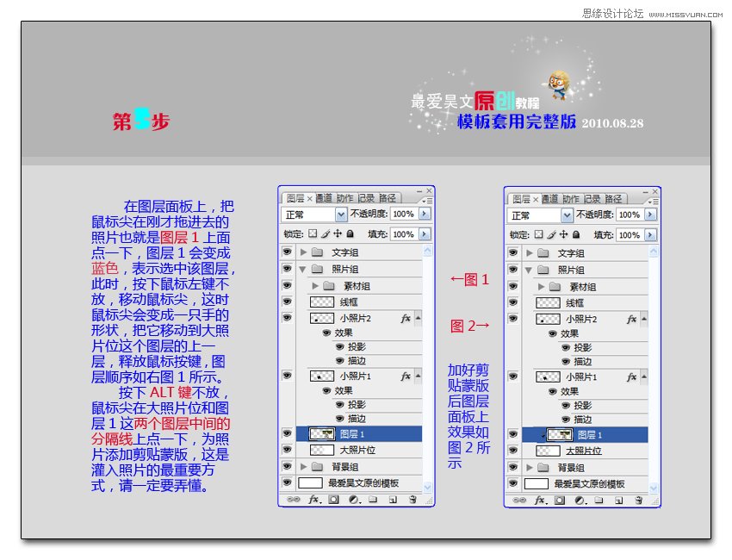Select 最爱昊文原创模板 layer in left panel
This screenshot has width=732, height=560.
tap(359, 483)
